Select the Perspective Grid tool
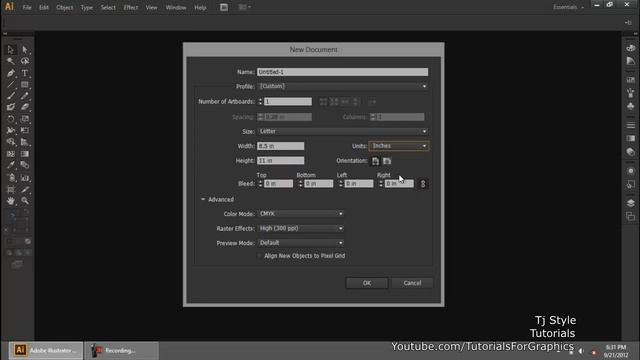The width and height of the screenshot is (640, 360). [x=25, y=142]
